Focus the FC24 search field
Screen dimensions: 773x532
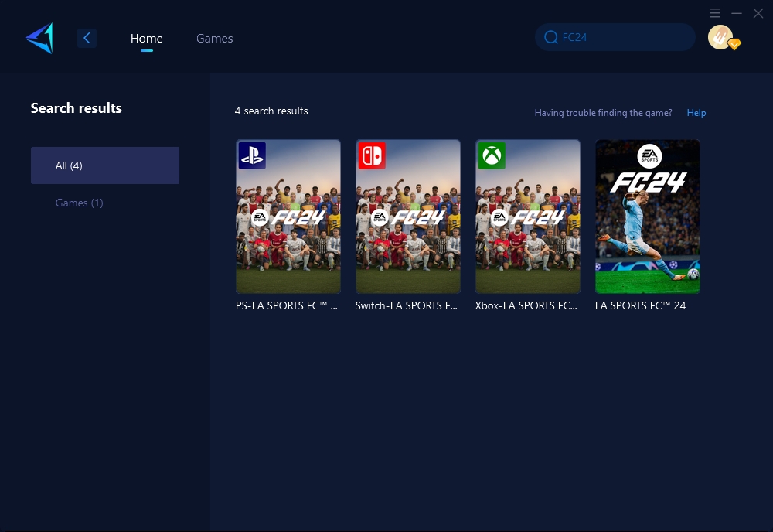click(615, 37)
